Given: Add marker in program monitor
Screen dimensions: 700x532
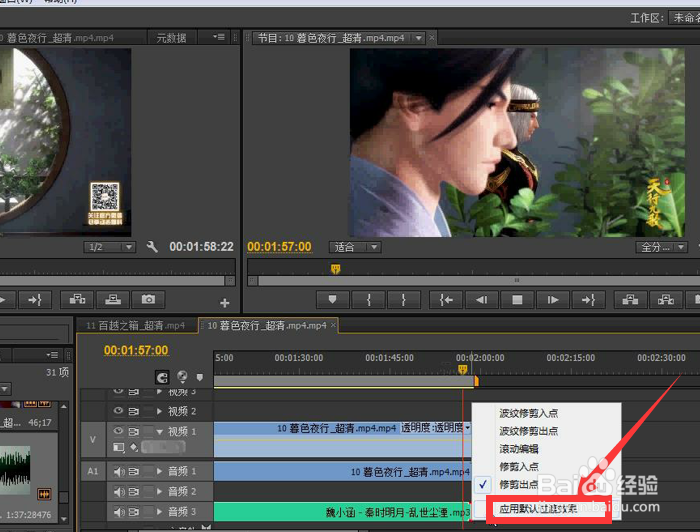Looking at the screenshot, I should 333,300.
